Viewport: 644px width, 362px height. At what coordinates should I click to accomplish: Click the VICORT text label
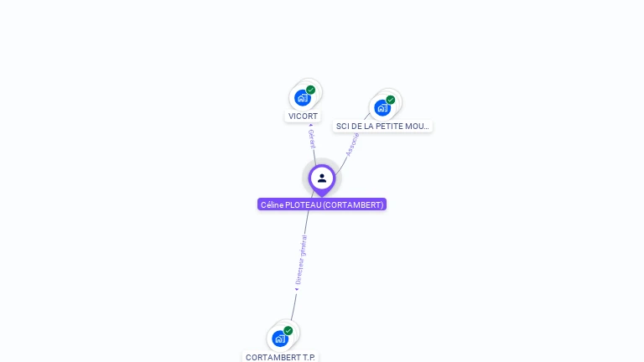click(x=303, y=116)
